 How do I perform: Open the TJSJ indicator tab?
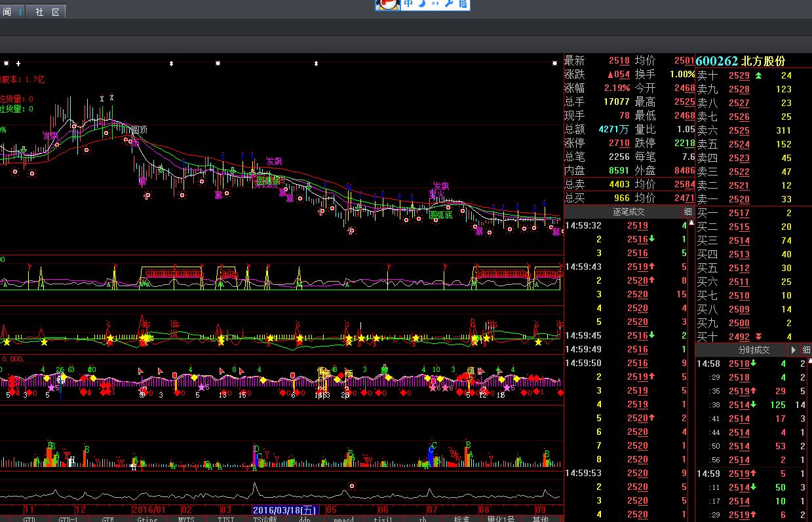coord(225,519)
